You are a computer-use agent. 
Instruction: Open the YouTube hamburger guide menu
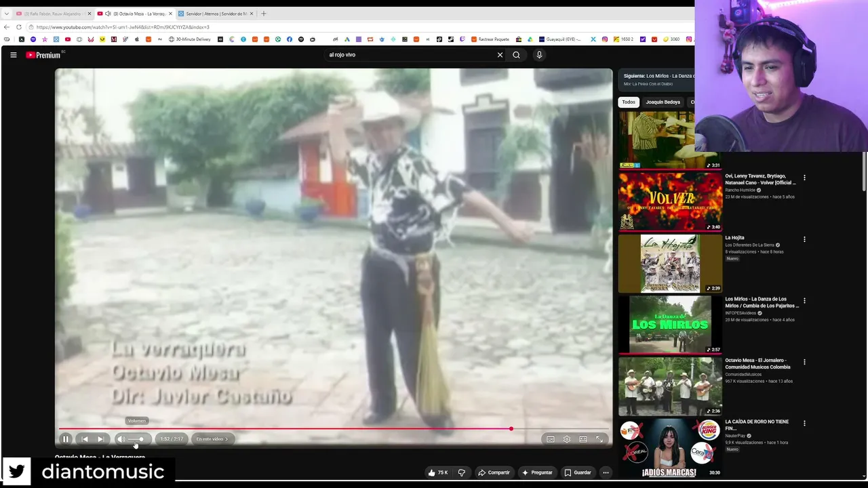pos(13,55)
